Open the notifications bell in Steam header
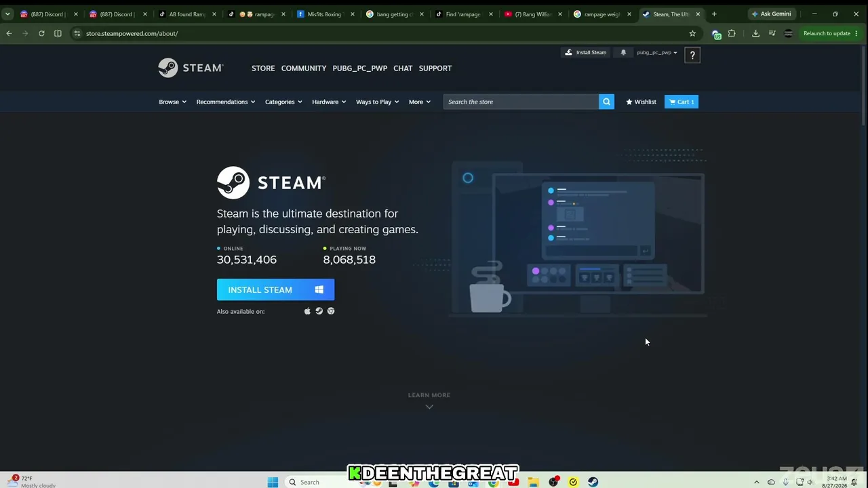 click(623, 52)
